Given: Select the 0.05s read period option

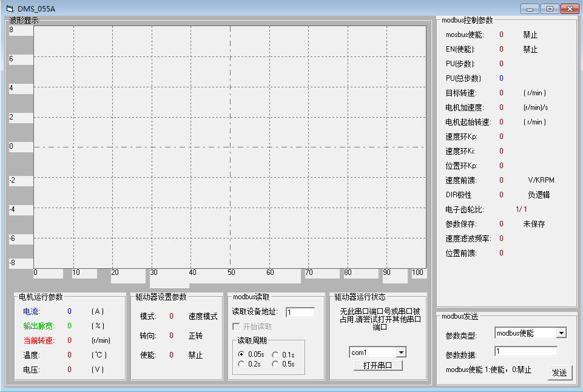Looking at the screenshot, I should click(241, 354).
